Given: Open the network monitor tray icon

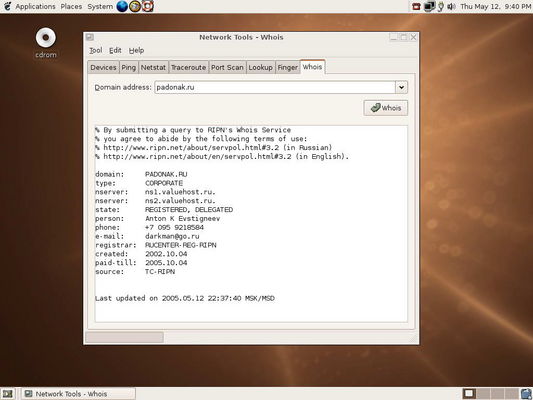Looking at the screenshot, I should pos(430,6).
